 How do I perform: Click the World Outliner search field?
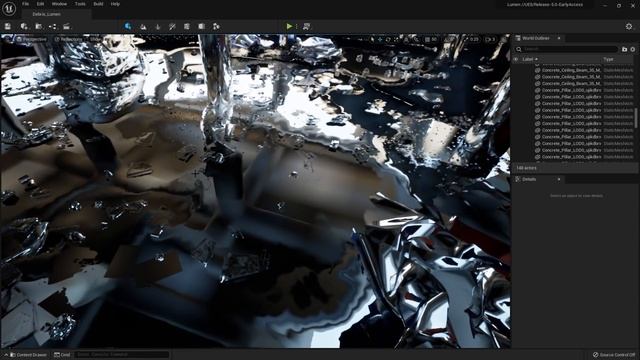pos(567,49)
